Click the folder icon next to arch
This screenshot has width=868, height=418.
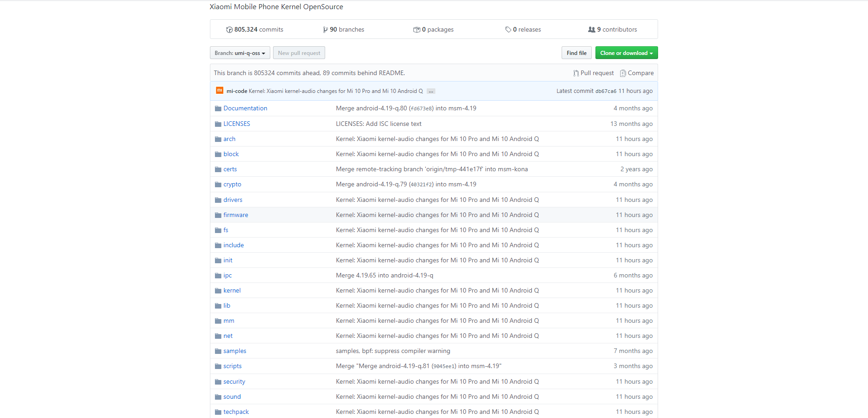coord(218,139)
